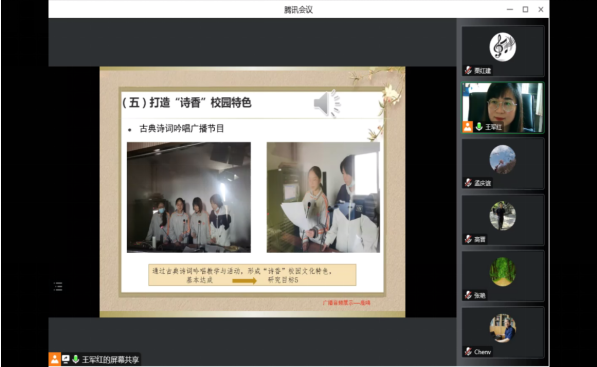This screenshot has width=597, height=367.
Task: Click the left studio photo on the slide
Action: tap(189, 197)
